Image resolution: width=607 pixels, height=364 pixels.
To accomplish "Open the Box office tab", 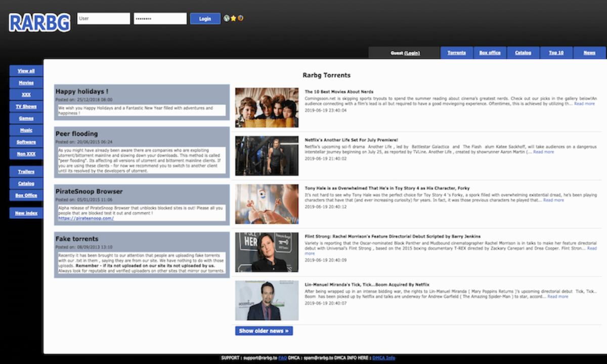I will pyautogui.click(x=490, y=53).
